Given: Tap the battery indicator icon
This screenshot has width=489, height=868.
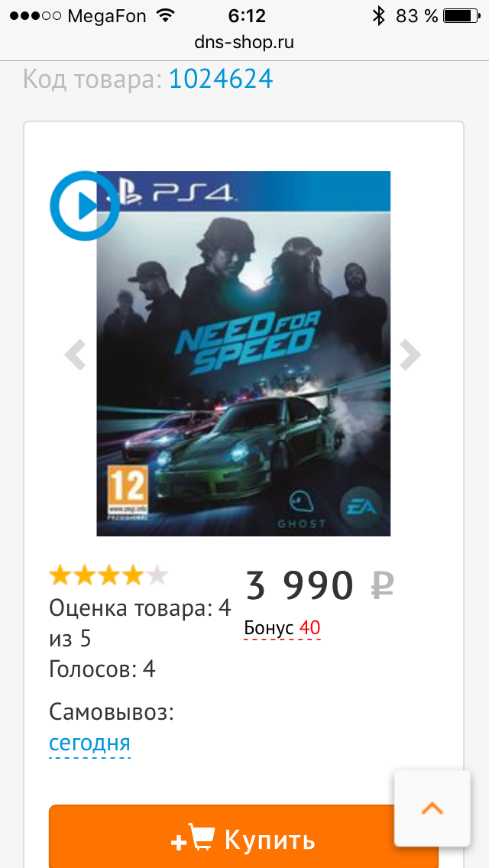Looking at the screenshot, I should [462, 15].
